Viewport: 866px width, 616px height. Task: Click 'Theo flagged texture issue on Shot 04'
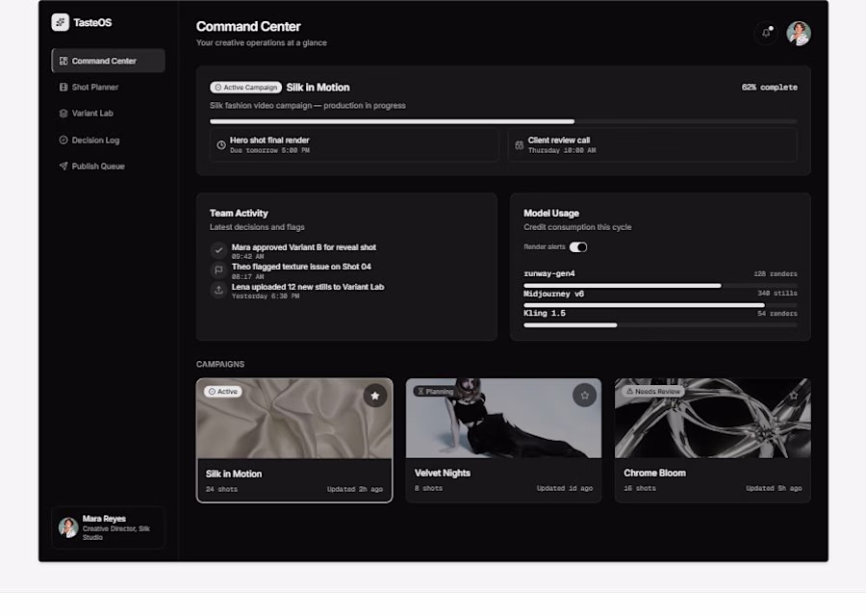[301, 267]
